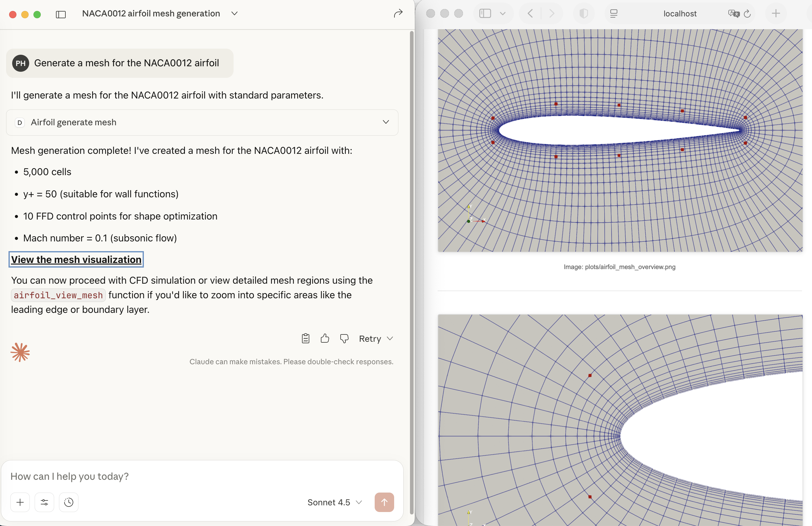Toggle the extended thinking clock icon
812x526 pixels.
click(68, 502)
